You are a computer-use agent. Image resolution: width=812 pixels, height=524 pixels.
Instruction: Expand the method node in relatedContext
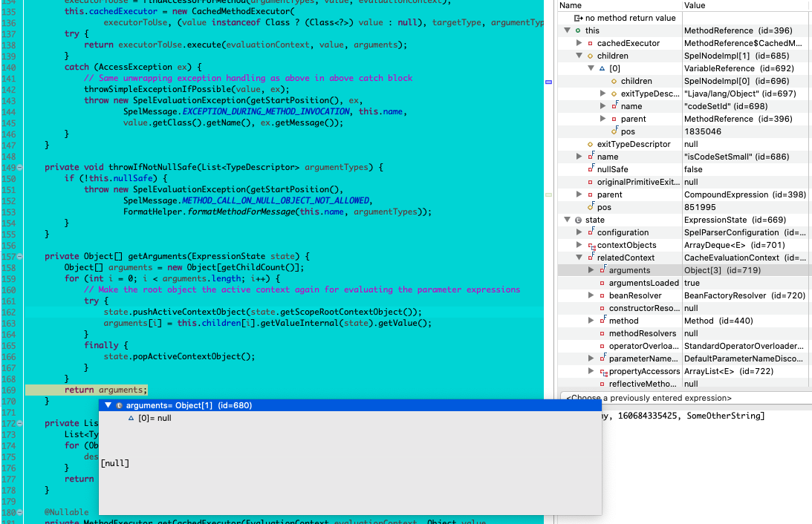(591, 321)
